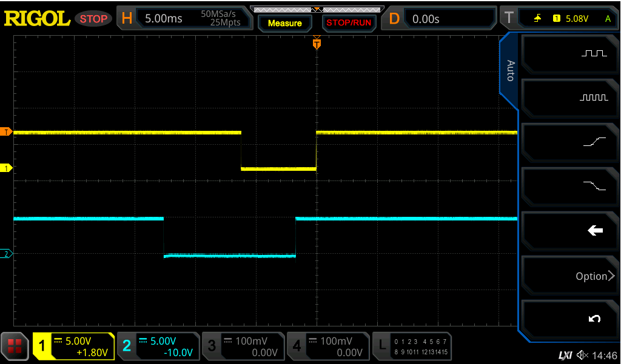Enable channel 3 at 100mV
The image size is (621, 364).
[243, 346]
